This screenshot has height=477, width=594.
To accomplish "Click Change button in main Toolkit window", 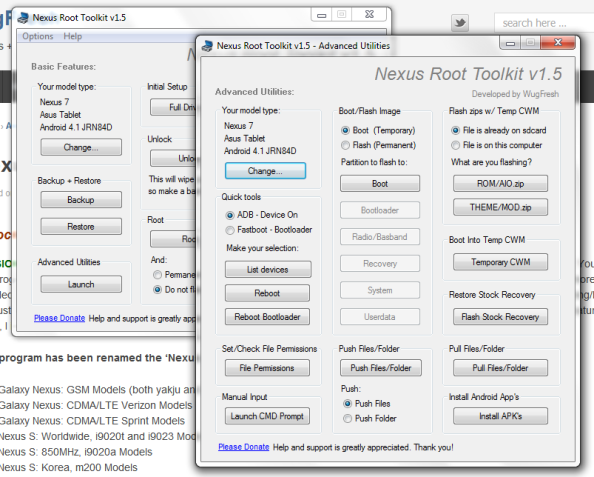I will point(81,147).
